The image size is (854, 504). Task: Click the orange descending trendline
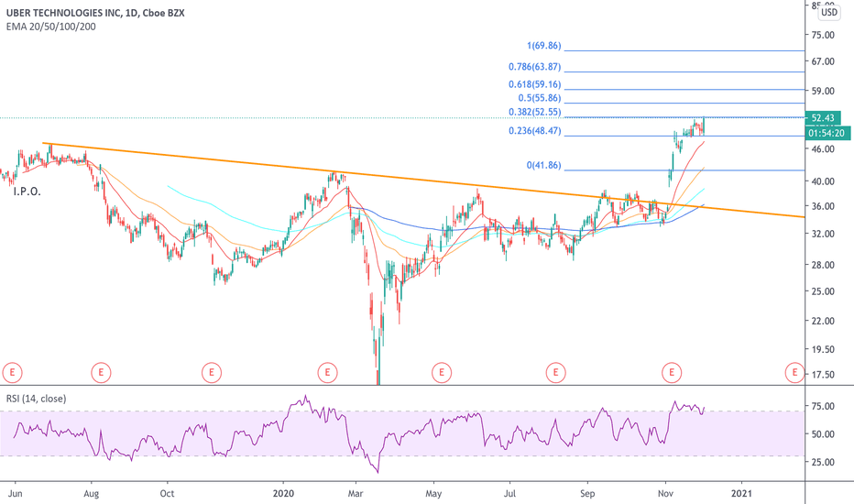point(425,181)
